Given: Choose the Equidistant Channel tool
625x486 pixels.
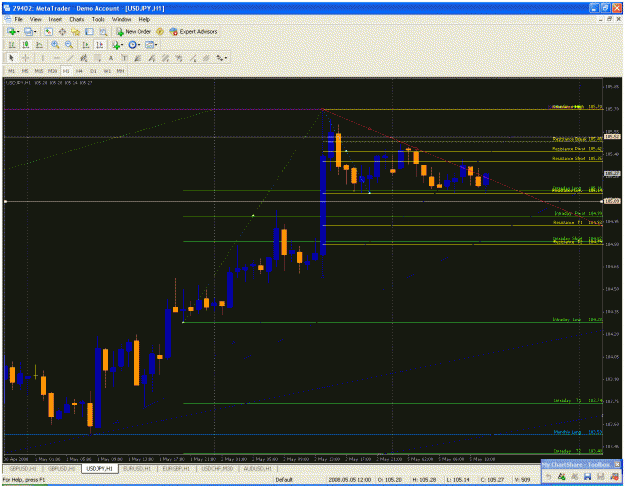Looking at the screenshot, I should 84,58.
